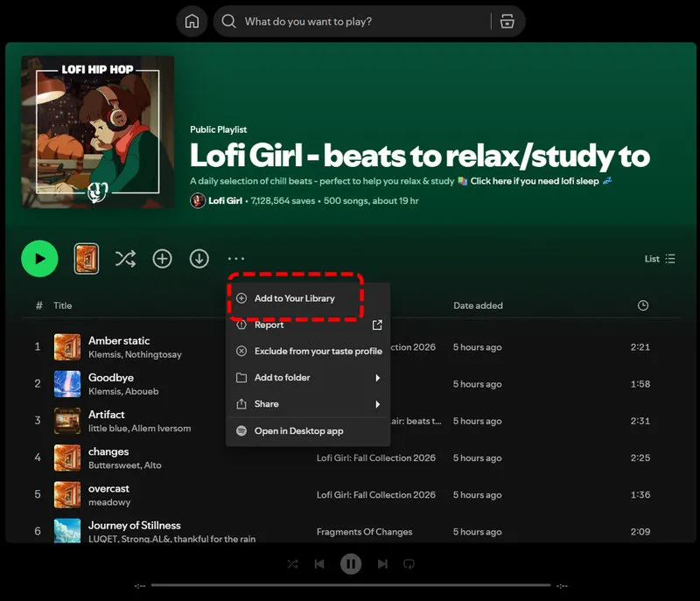Open artist link 'meadowy'

(x=109, y=502)
